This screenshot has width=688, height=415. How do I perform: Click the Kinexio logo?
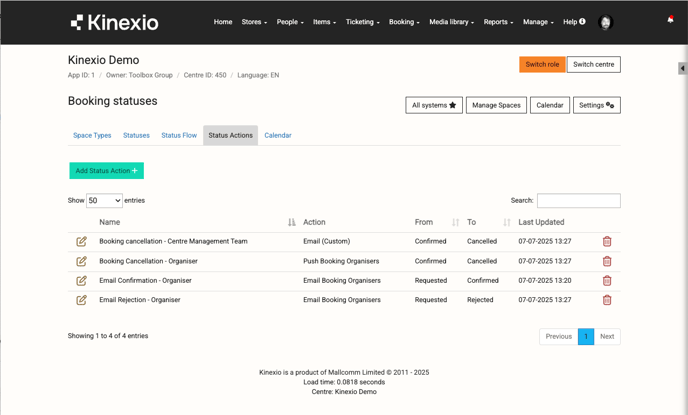click(x=115, y=22)
